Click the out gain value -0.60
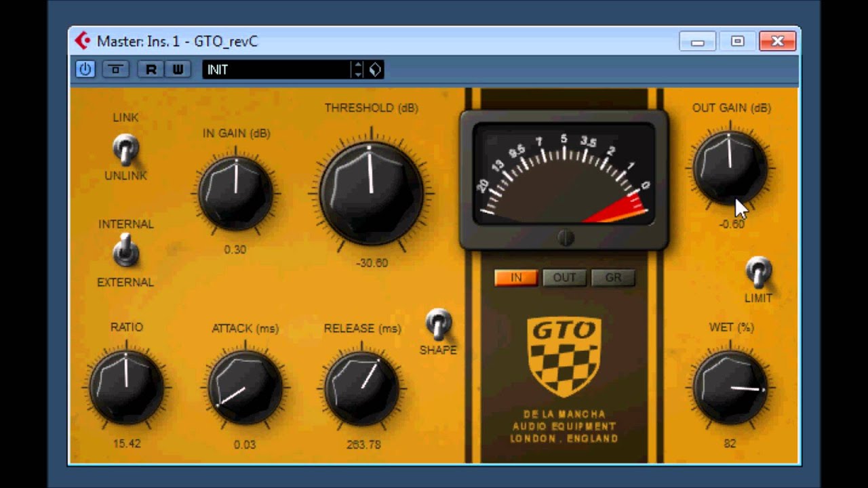The image size is (868, 488). click(x=732, y=224)
